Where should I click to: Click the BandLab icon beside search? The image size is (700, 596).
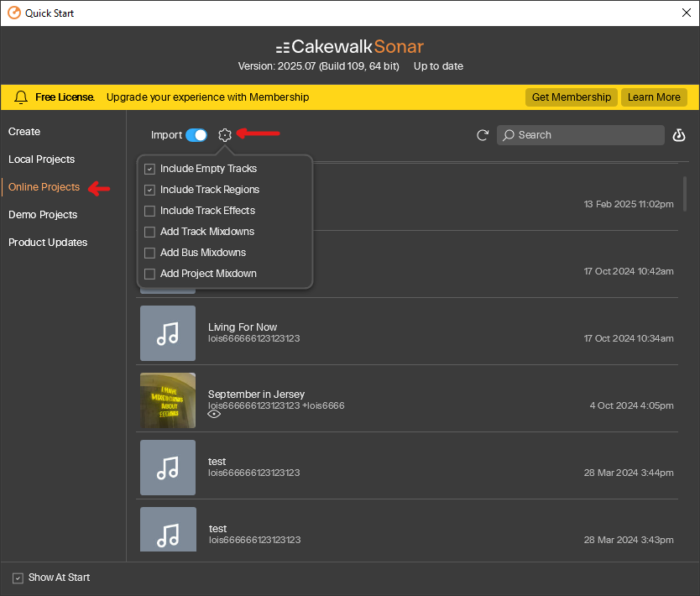(680, 135)
